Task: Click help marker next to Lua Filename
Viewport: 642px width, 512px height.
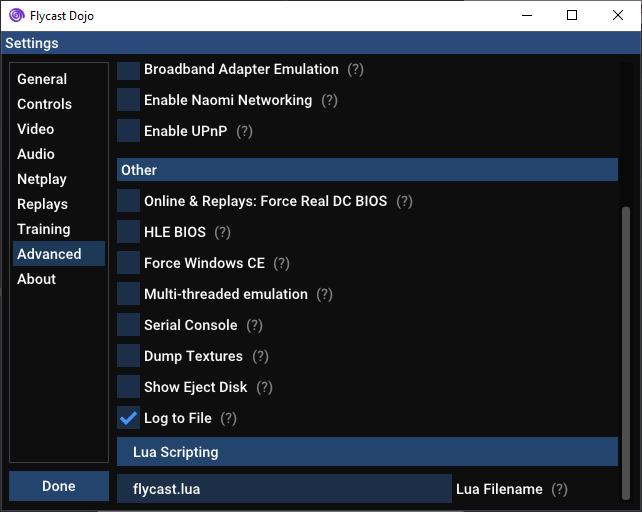Action: click(559, 489)
